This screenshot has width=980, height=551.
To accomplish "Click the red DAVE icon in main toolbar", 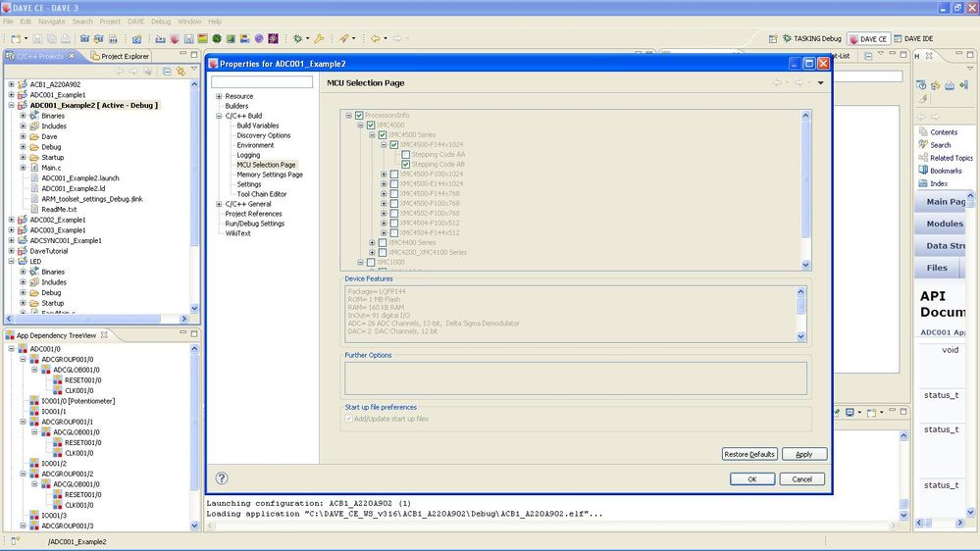I will pyautogui.click(x=175, y=39).
